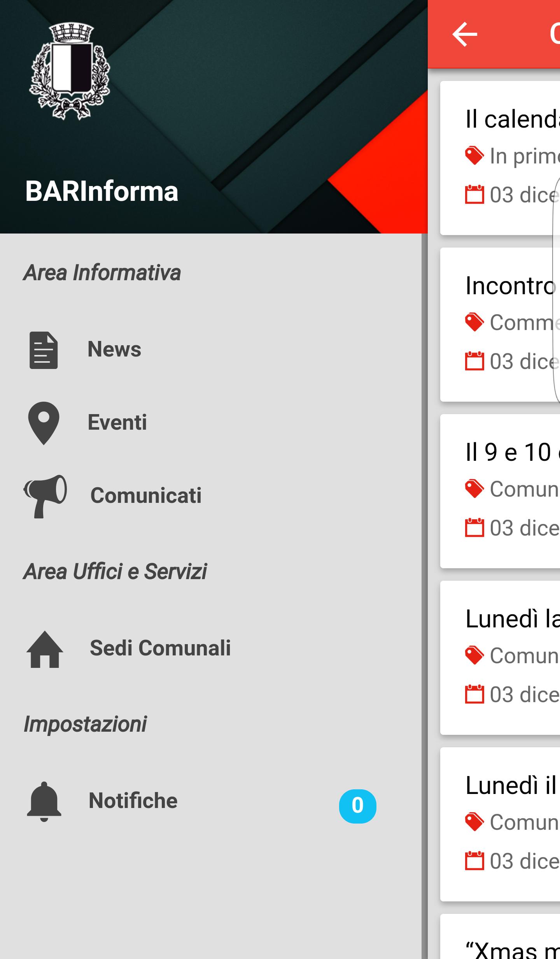This screenshot has height=959, width=560.
Task: Click the Bari city crest logo
Action: 70,71
